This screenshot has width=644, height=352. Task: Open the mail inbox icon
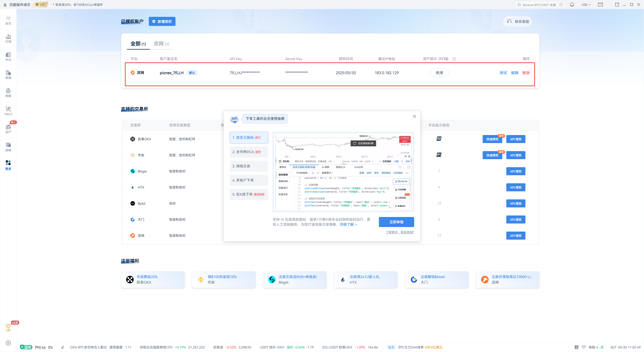[x=600, y=5]
